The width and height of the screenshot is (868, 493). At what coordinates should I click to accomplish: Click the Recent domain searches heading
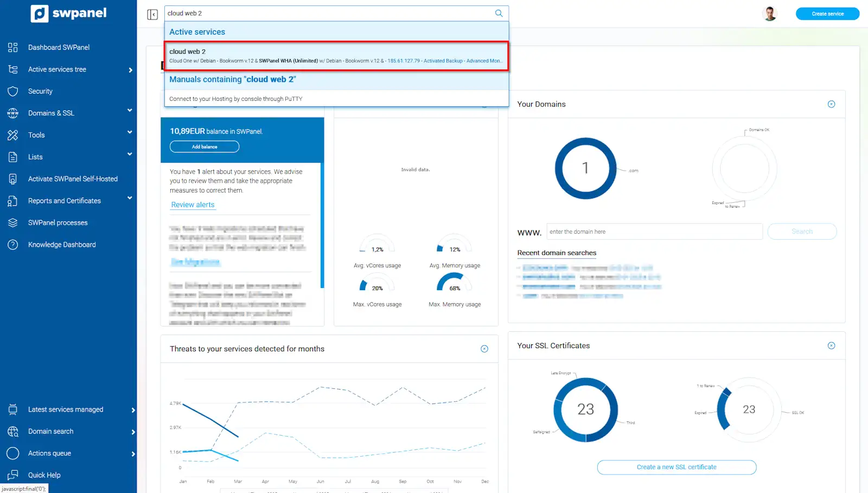pyautogui.click(x=557, y=253)
